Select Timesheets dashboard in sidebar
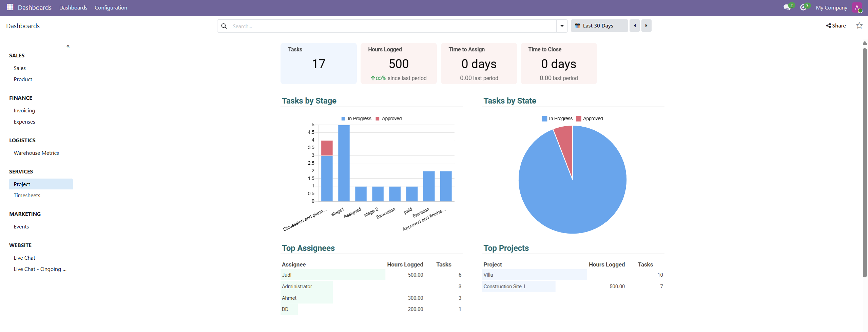Viewport: 868px width, 332px height. click(x=27, y=196)
